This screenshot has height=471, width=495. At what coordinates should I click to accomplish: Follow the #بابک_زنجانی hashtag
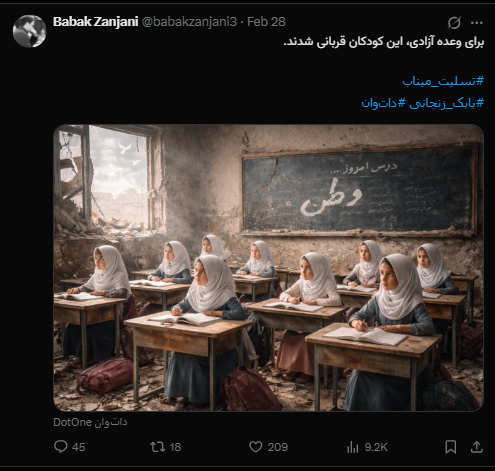[446, 103]
